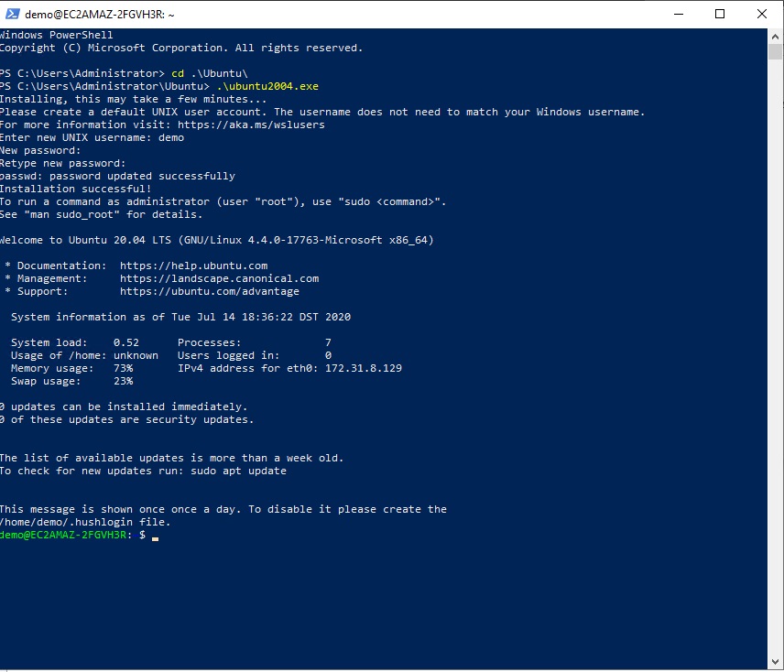Open the https://help.ubuntu.com documentation link
This screenshot has width=784, height=672.
coord(192,266)
